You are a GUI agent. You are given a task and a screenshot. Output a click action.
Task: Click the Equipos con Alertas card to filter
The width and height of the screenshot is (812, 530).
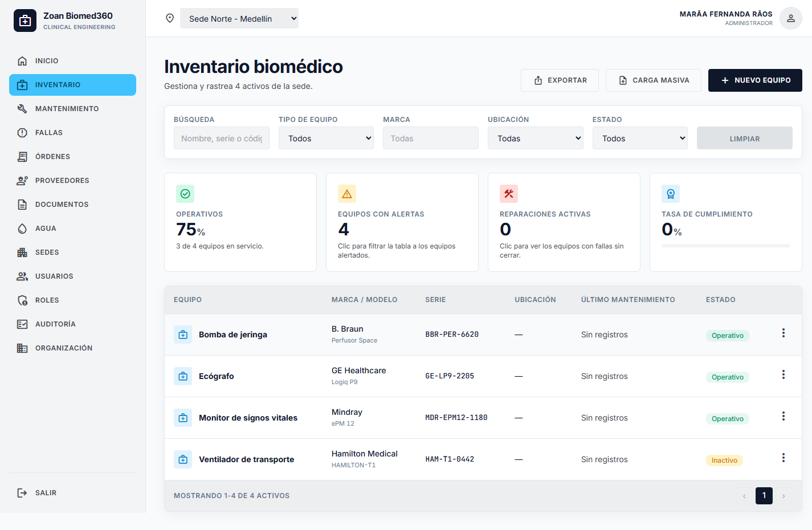click(x=402, y=222)
